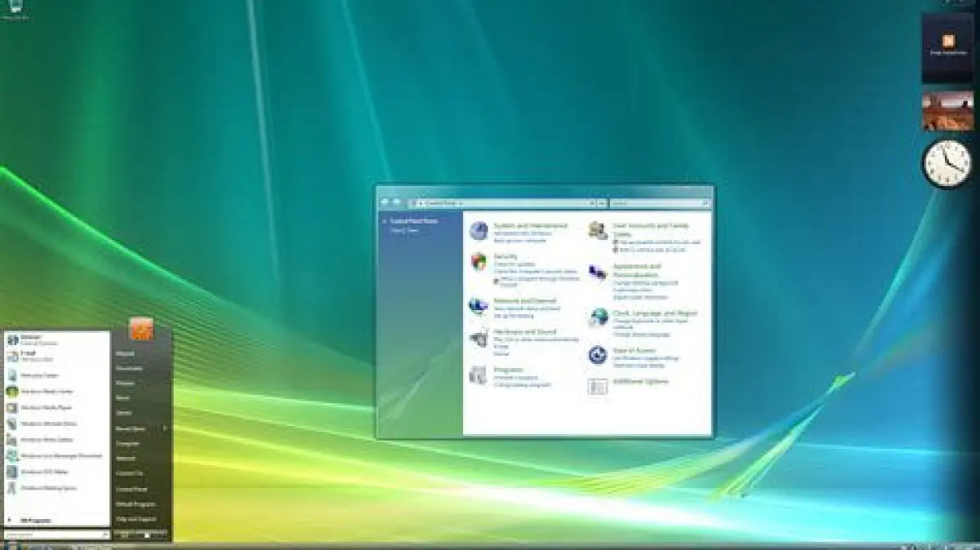The height and width of the screenshot is (550, 980).
Task: Click the analog clock gadget
Action: click(947, 163)
